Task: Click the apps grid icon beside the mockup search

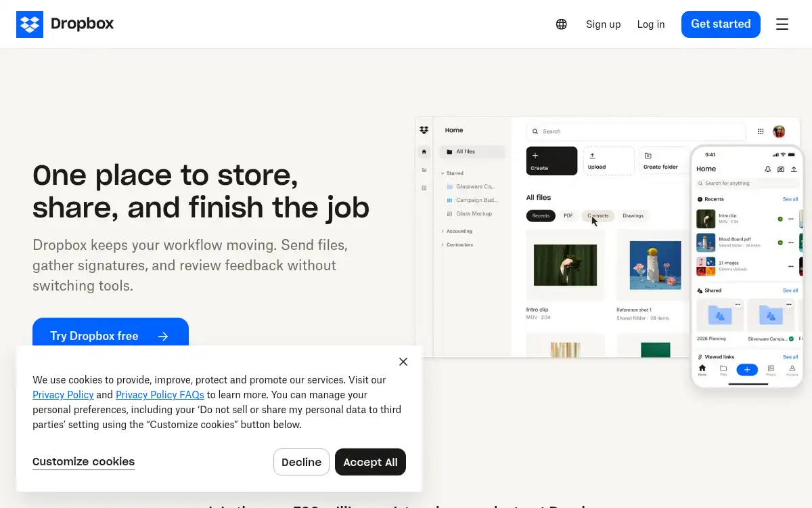Action: [x=761, y=131]
